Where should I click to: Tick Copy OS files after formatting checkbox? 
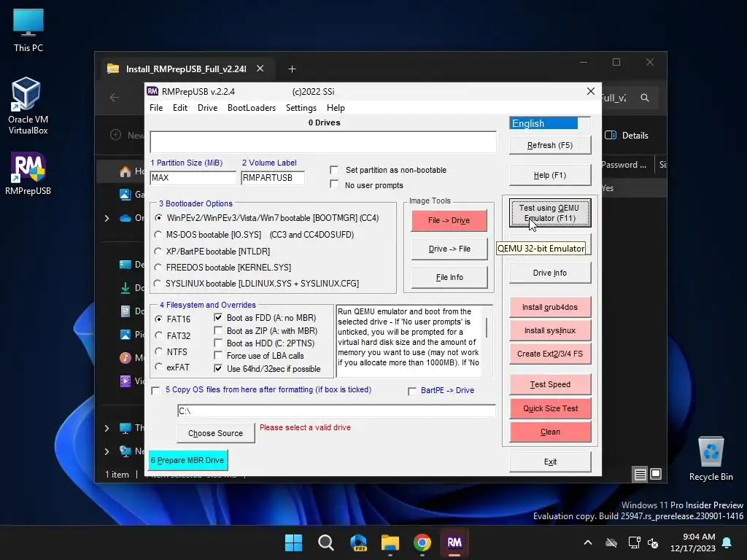point(156,391)
